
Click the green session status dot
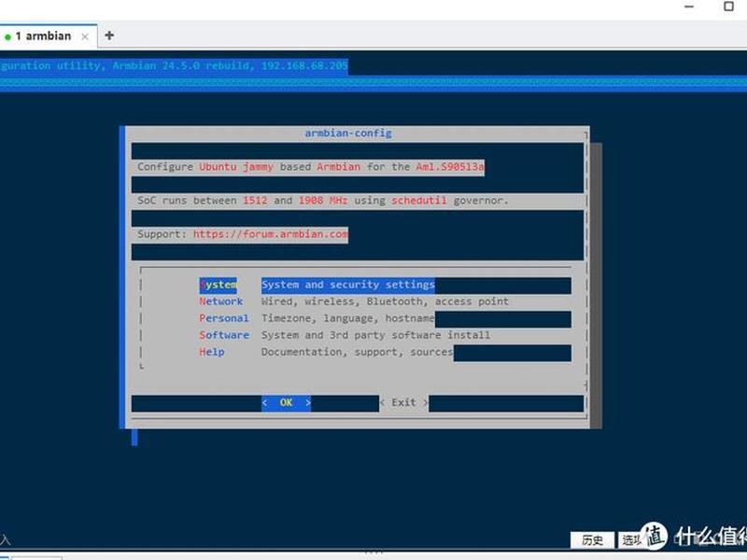7,36
